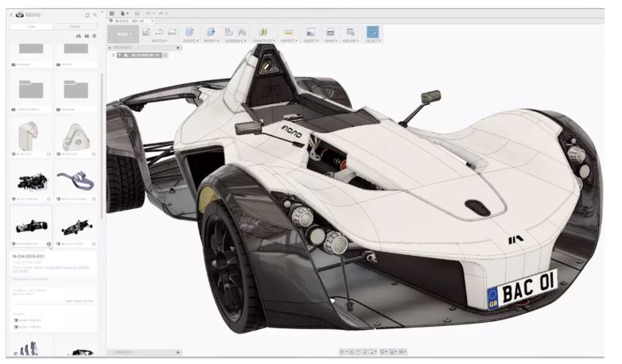622x364 pixels.
Task: Open the Control Systems folder
Action: click(31, 93)
